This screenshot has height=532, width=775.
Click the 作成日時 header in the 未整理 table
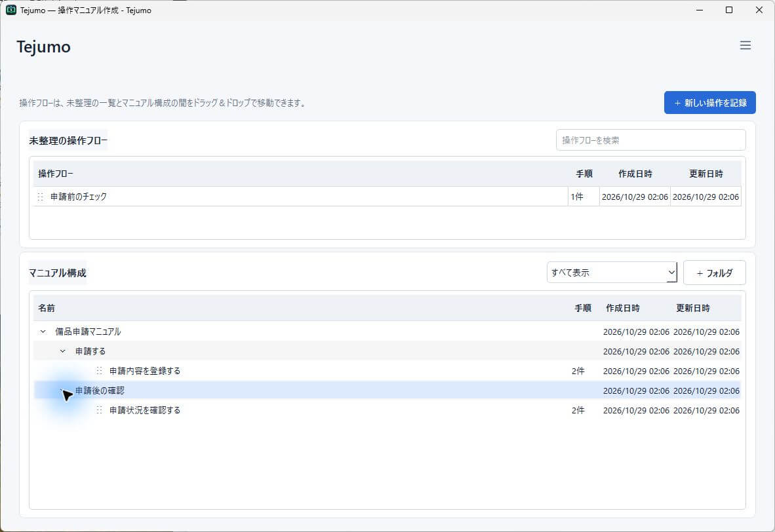coord(635,174)
